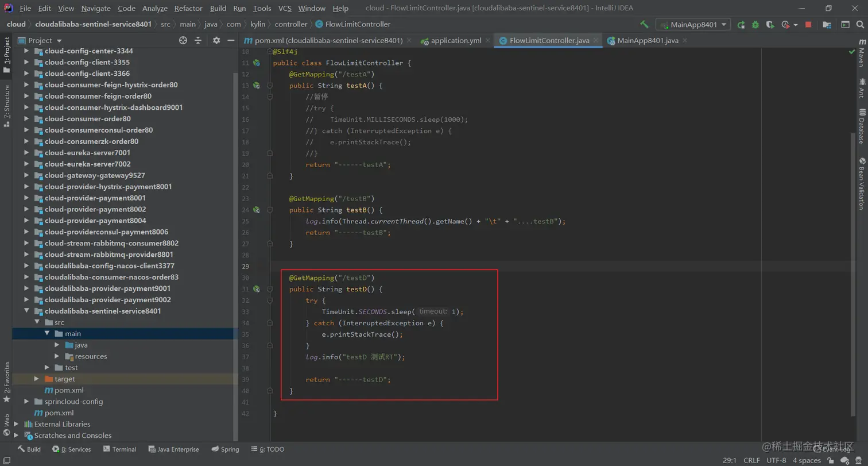Open the Bean Validation tool window

(862, 183)
